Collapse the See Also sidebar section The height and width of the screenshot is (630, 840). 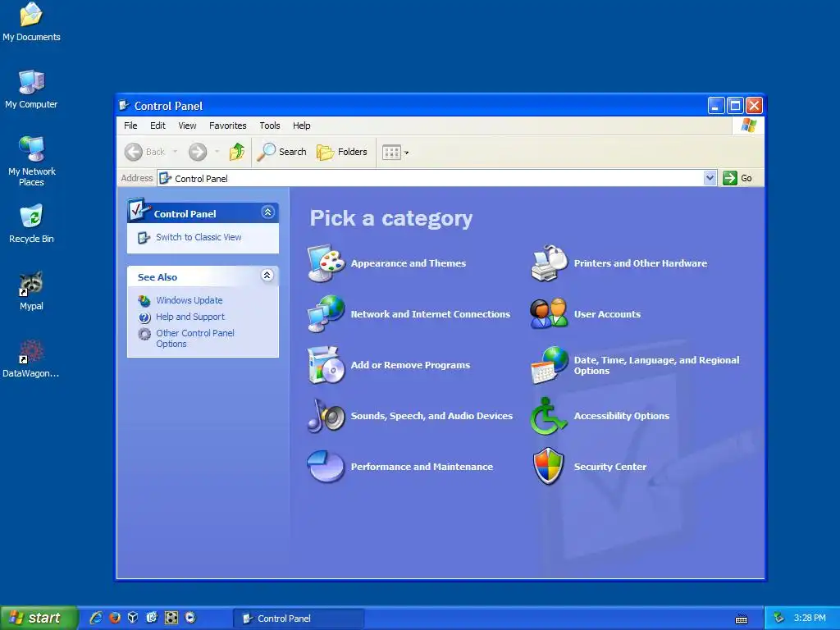pos(267,276)
